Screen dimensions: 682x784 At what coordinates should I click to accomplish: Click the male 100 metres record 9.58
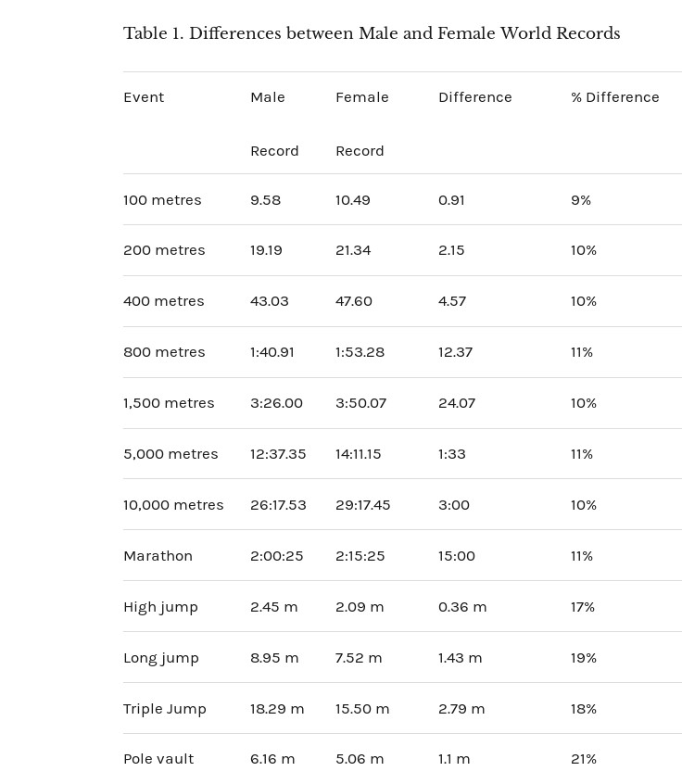265,200
